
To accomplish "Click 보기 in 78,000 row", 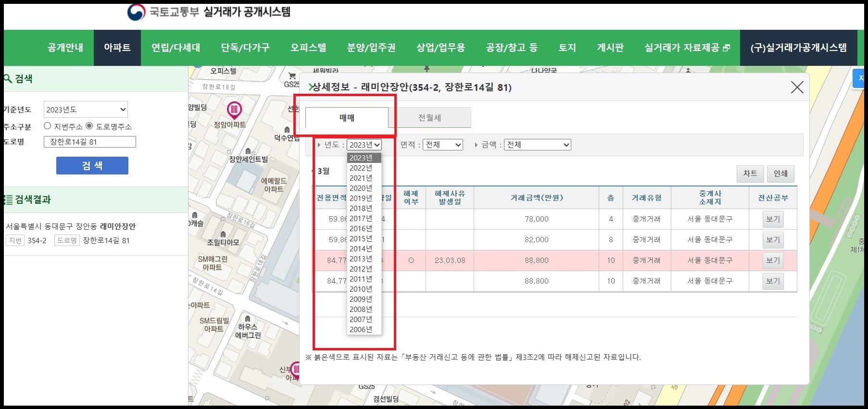I will tap(773, 219).
